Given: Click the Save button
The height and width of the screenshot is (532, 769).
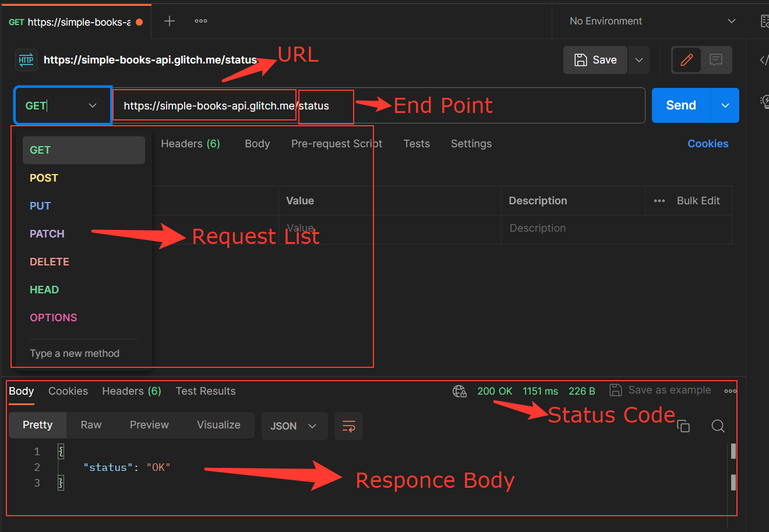Looking at the screenshot, I should pos(595,60).
